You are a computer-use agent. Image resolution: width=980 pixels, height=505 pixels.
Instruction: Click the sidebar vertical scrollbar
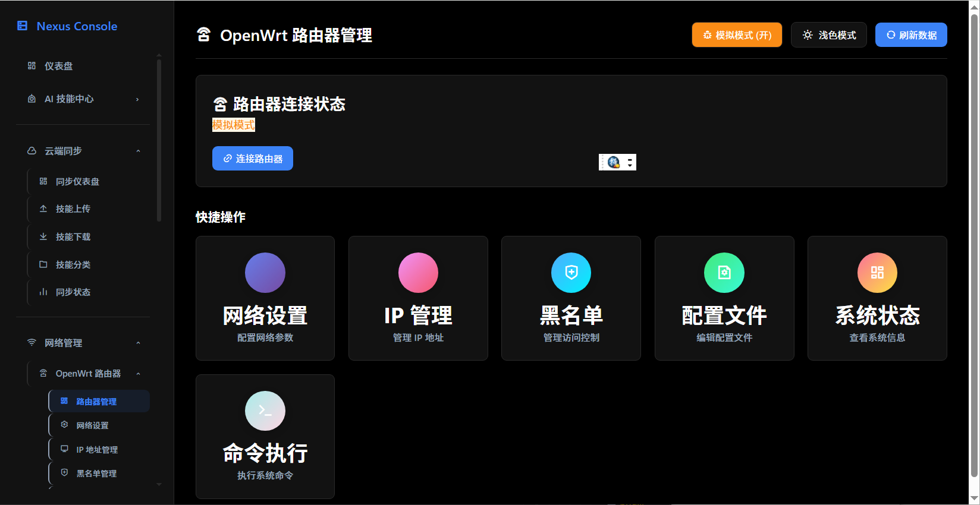click(x=159, y=140)
